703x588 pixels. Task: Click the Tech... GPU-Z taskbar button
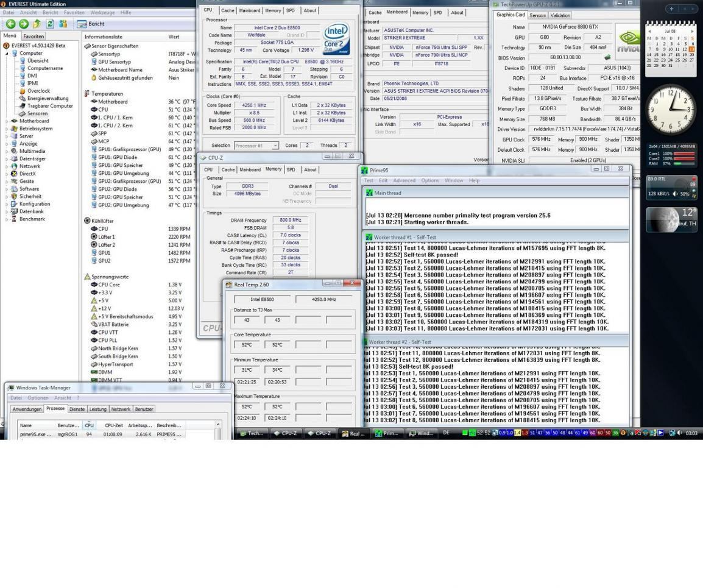pyautogui.click(x=252, y=433)
